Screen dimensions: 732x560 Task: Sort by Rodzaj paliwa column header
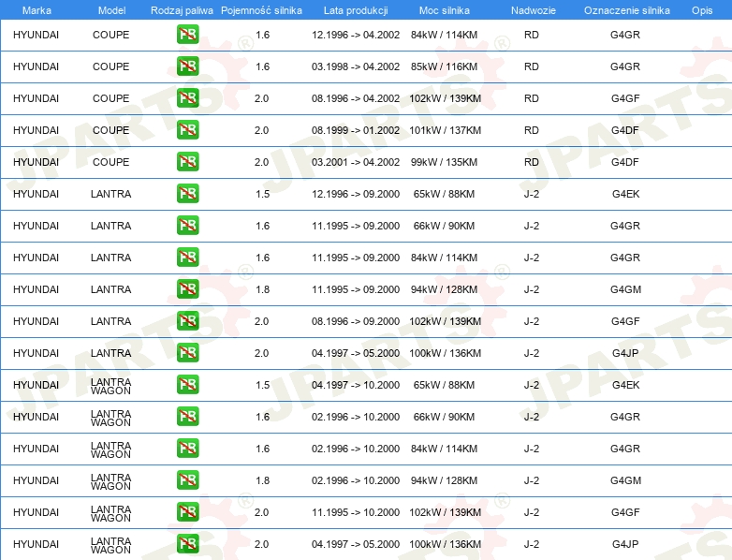[x=182, y=10]
